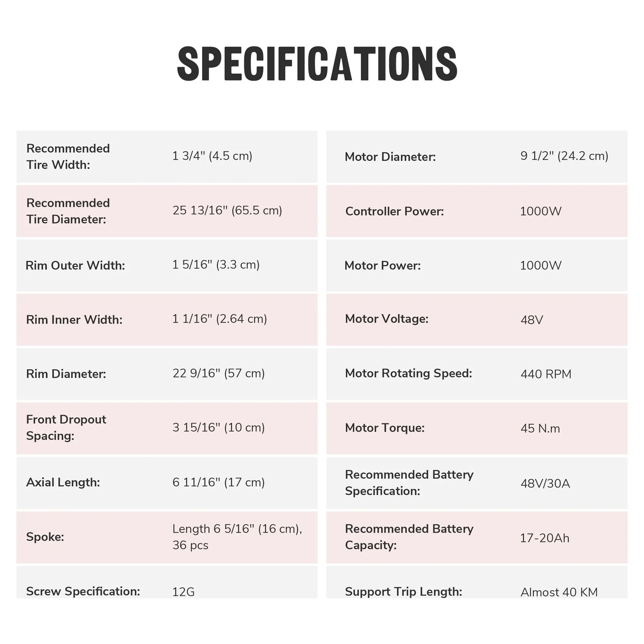The height and width of the screenshot is (644, 644).
Task: Select the 48V Motor Voltage value
Action: [532, 320]
